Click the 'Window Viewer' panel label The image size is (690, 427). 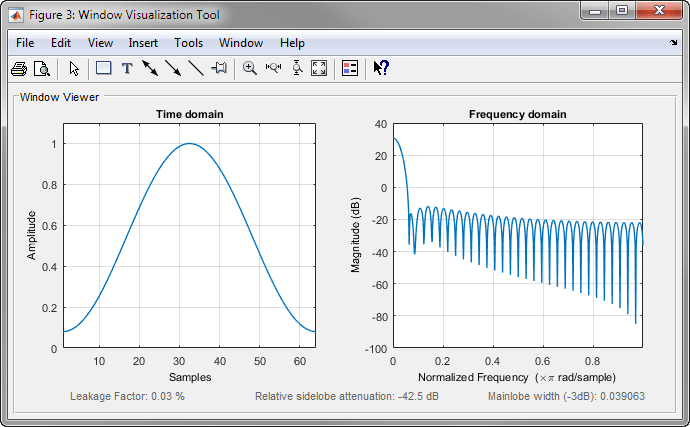59,97
